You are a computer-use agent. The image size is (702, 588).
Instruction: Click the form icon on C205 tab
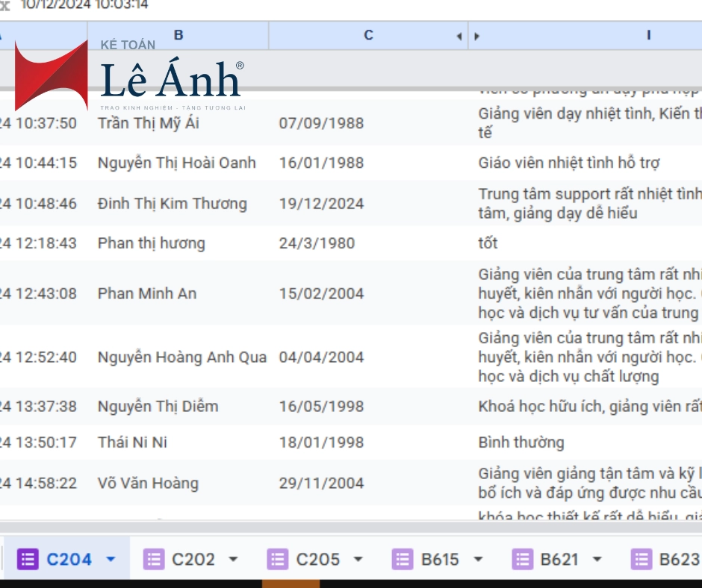[278, 559]
